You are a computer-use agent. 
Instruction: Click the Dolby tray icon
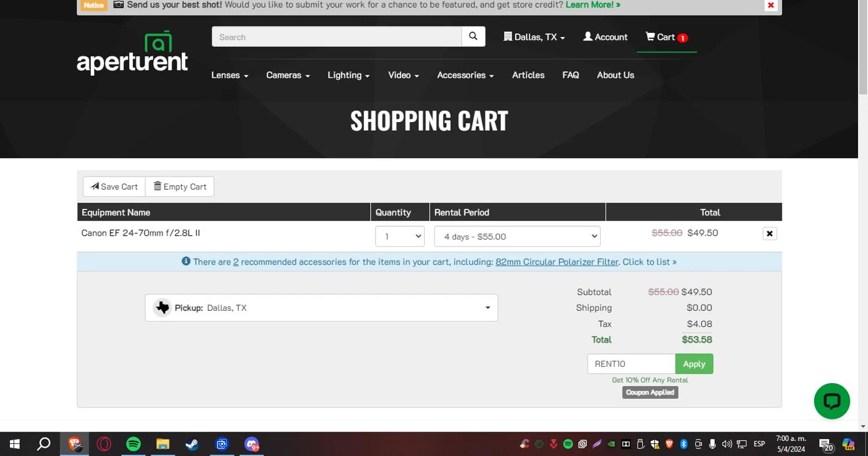pos(626,444)
